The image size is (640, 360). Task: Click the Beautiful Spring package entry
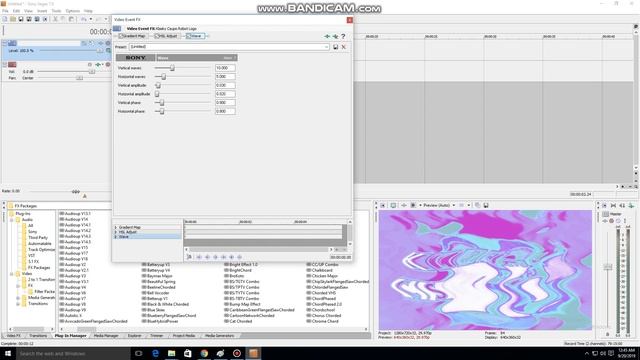pyautogui.click(x=158, y=282)
